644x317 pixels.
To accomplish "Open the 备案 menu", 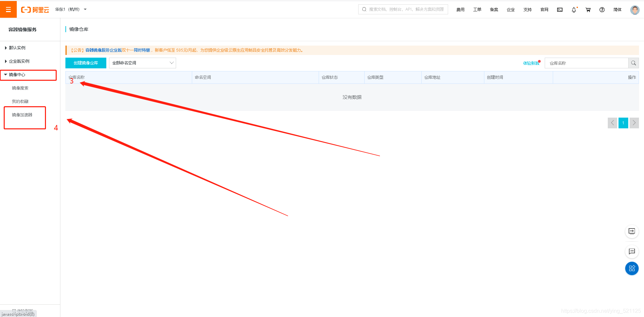I will click(x=494, y=10).
